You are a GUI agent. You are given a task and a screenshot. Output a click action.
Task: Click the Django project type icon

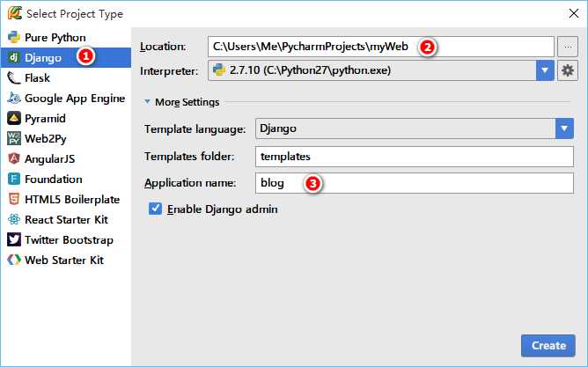coord(14,57)
